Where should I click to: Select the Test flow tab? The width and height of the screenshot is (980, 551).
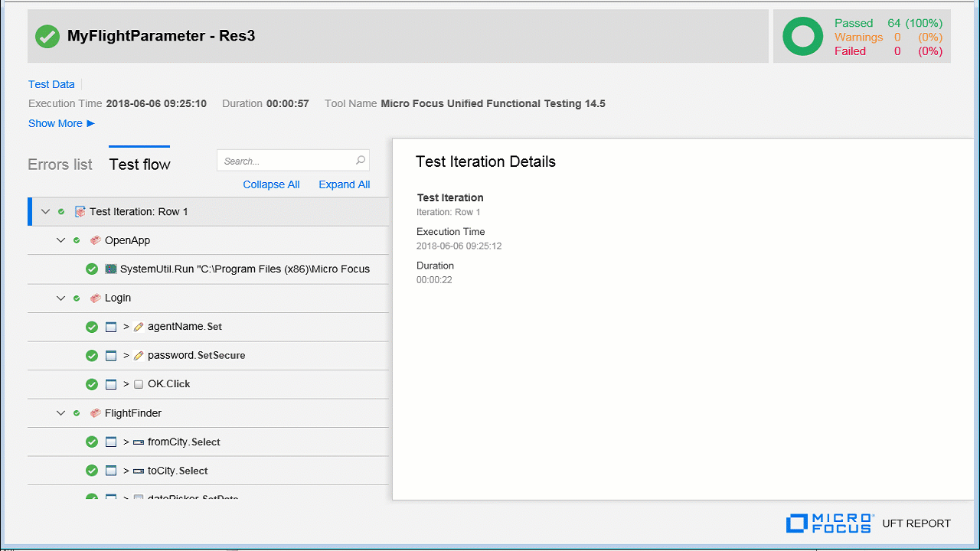[x=139, y=165]
